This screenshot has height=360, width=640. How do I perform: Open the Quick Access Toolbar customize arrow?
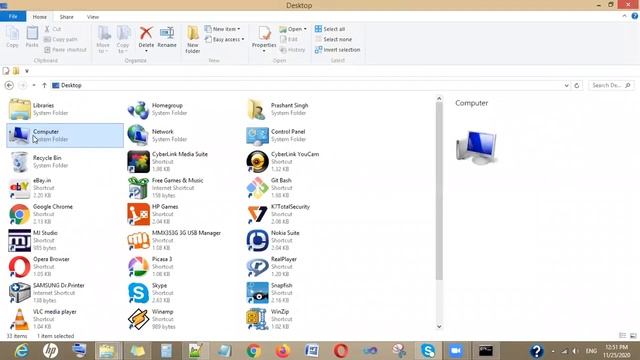[27, 71]
